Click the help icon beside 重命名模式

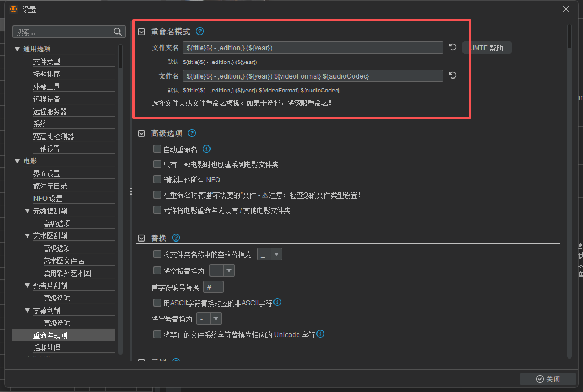[200, 32]
